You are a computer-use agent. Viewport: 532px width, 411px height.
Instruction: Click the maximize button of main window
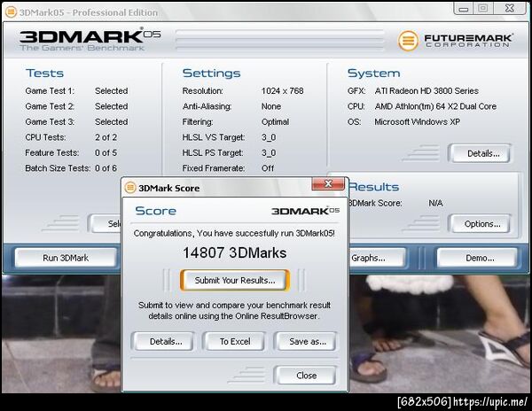(x=483, y=9)
